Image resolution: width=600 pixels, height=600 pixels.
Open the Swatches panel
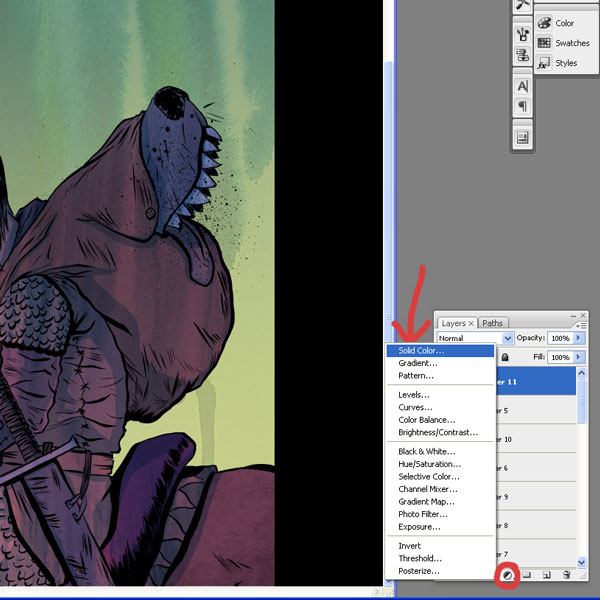tap(563, 43)
